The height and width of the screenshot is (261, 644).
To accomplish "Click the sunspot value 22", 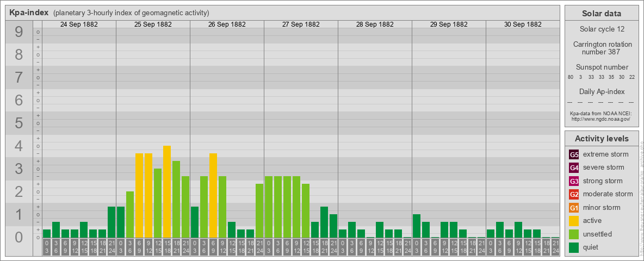I will coord(631,77).
